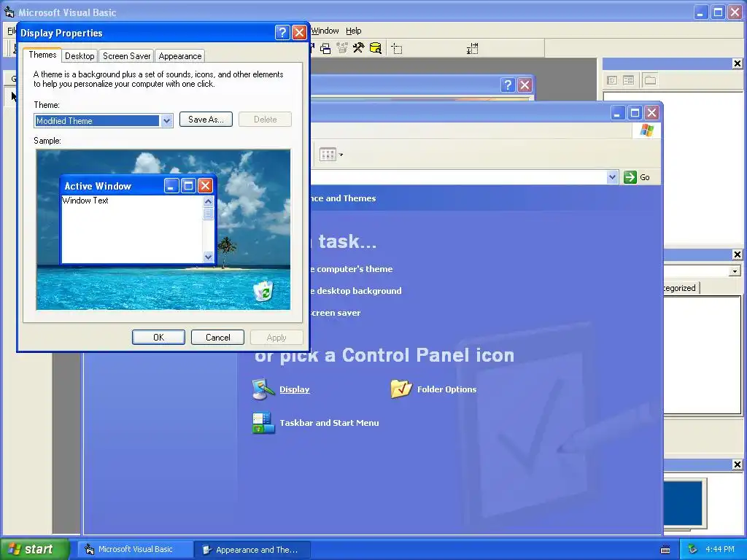This screenshot has height=560, width=747.
Task: Click the Display control panel icon
Action: pyautogui.click(x=263, y=389)
